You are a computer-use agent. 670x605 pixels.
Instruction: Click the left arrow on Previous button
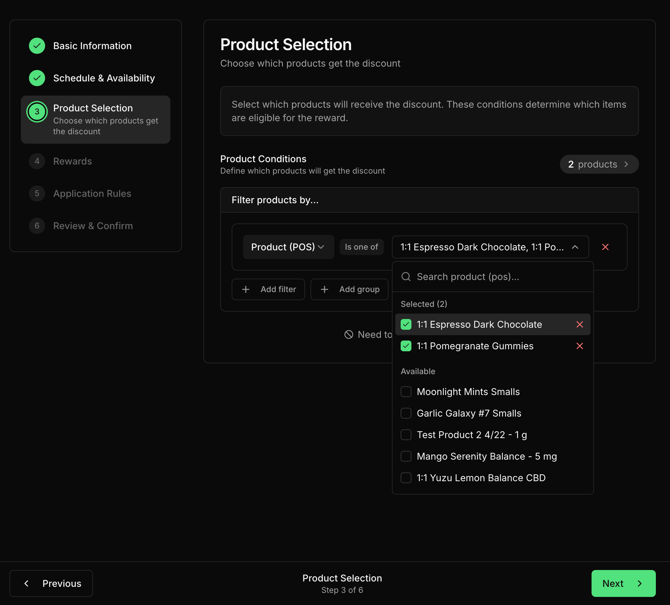coord(26,583)
